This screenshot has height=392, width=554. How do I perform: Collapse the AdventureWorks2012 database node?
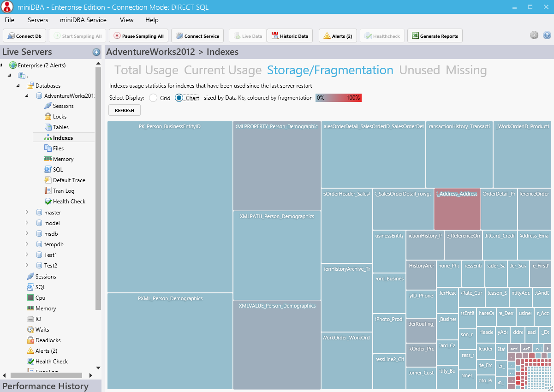pos(27,95)
